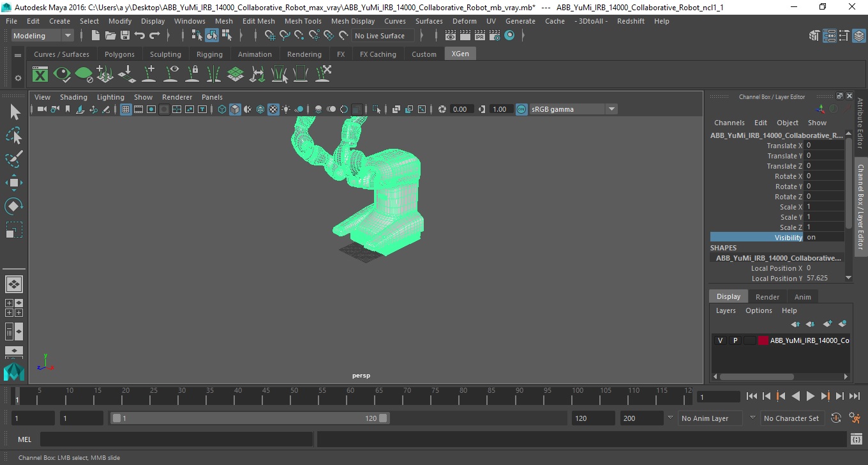Select the Single Perspective layout icon
The image size is (868, 465).
(14, 284)
